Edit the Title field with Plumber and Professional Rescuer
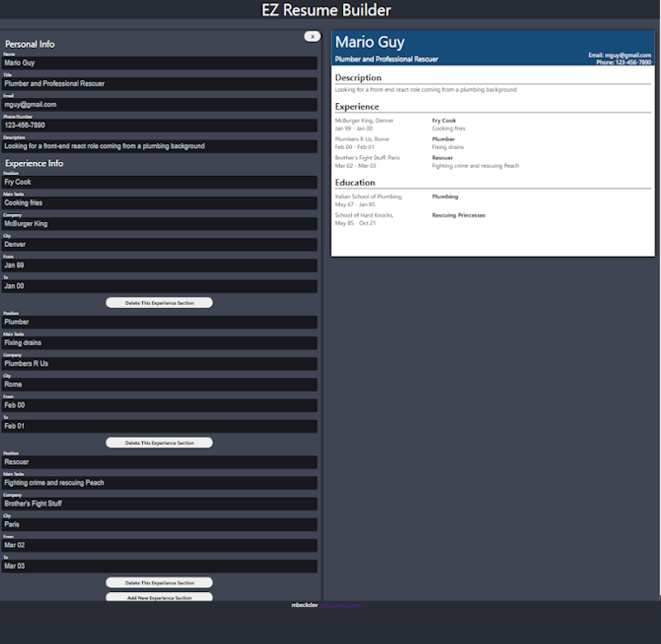Viewport: 661px width, 644px height. pyautogui.click(x=159, y=84)
